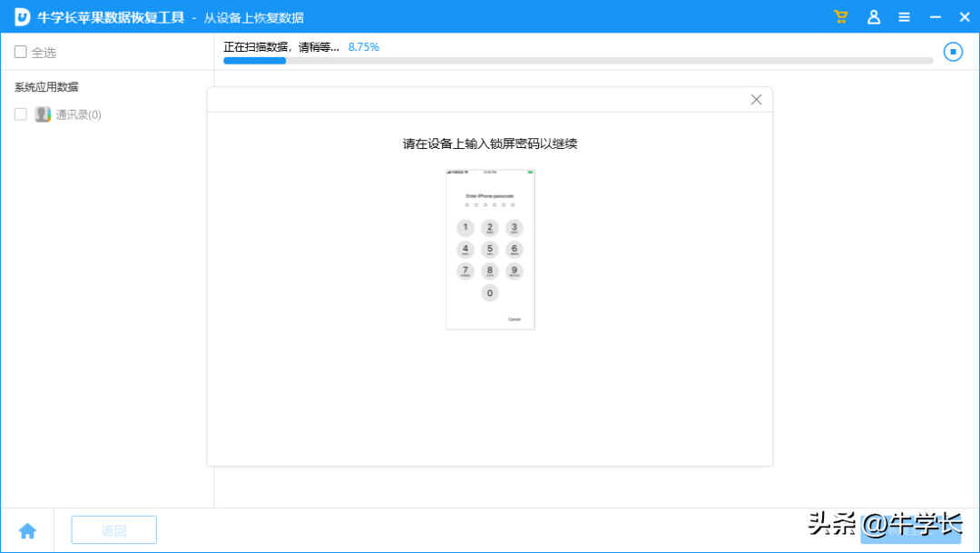Viewport: 980px width, 553px height.
Task: Check the 通讯录(0) checkbox
Action: pos(20,114)
